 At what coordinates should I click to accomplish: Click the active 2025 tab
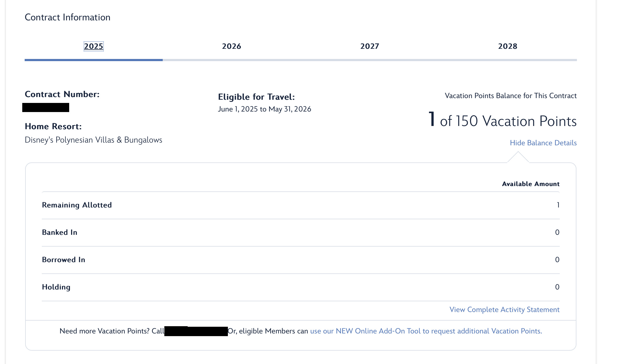point(94,46)
